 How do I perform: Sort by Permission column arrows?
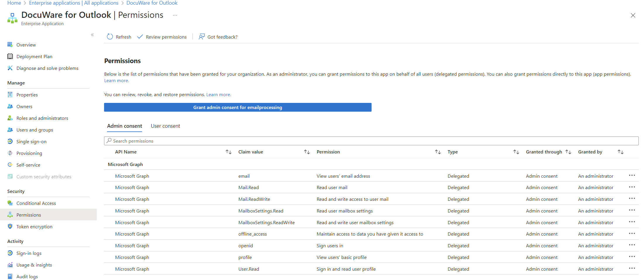(x=438, y=152)
